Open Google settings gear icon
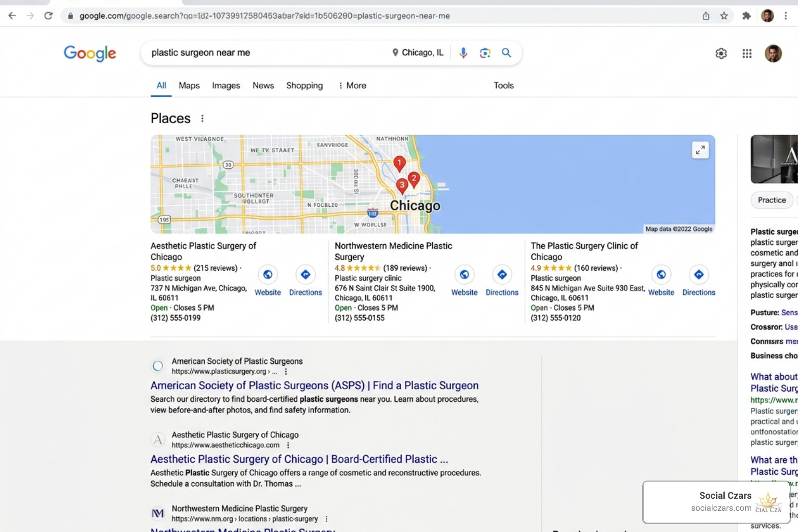This screenshot has width=798, height=532. [x=721, y=54]
